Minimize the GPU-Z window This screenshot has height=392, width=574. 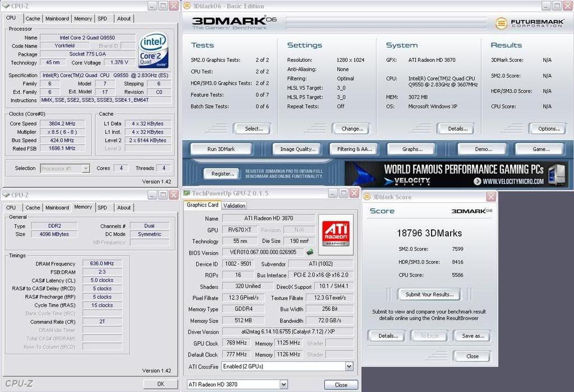pos(332,193)
